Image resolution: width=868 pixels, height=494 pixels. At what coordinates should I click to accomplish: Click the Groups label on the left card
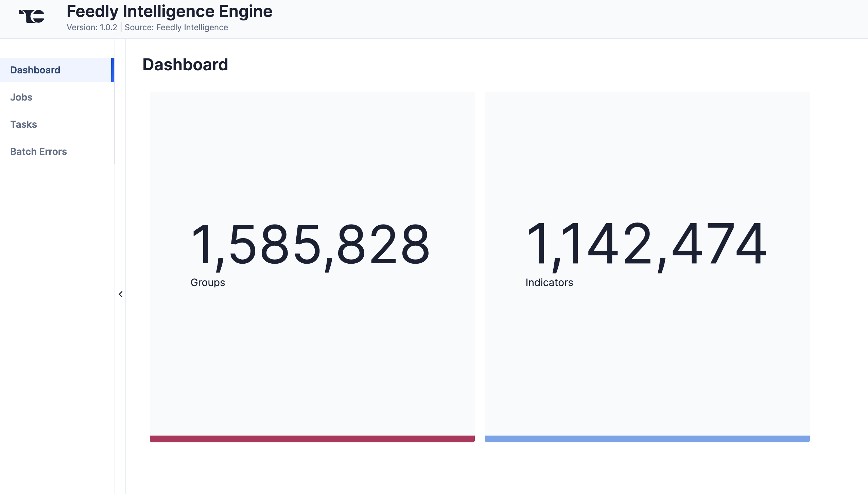(x=208, y=282)
